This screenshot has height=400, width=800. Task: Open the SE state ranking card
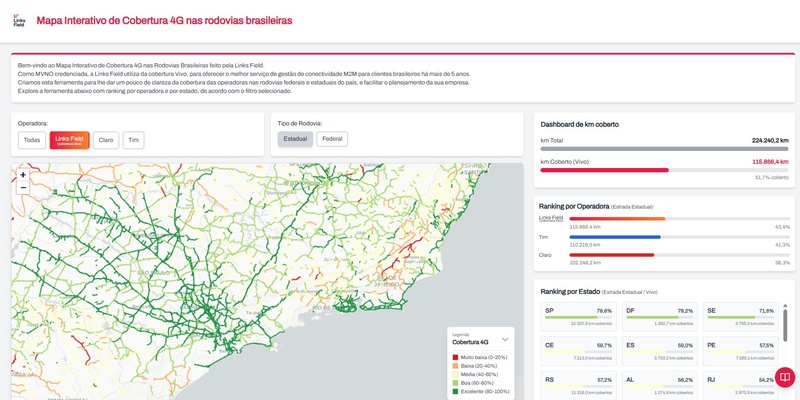[741, 316]
